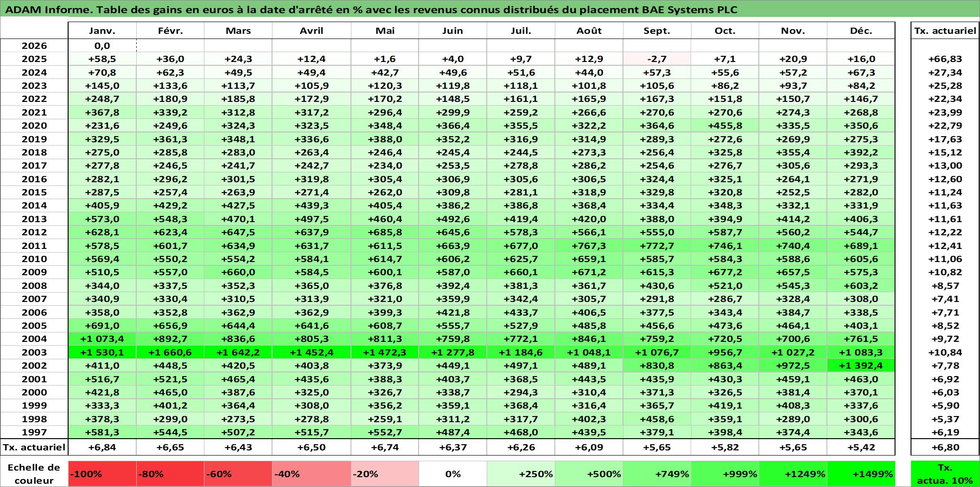Select the 'Août' column header

[589, 31]
